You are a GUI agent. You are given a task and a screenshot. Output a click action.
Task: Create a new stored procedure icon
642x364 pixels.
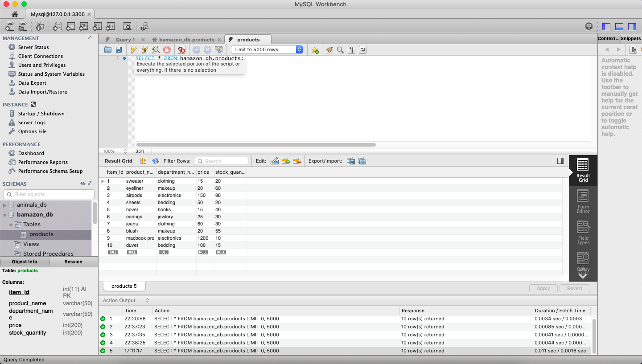click(x=97, y=26)
